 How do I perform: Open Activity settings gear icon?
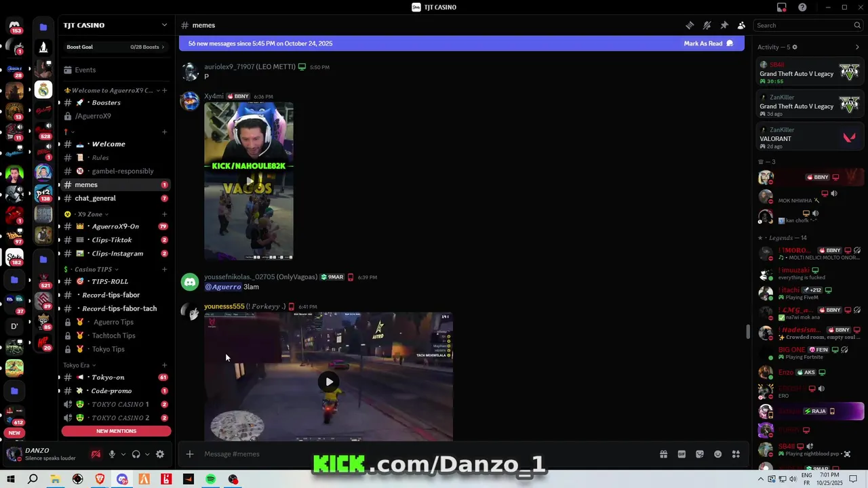pyautogui.click(x=795, y=47)
